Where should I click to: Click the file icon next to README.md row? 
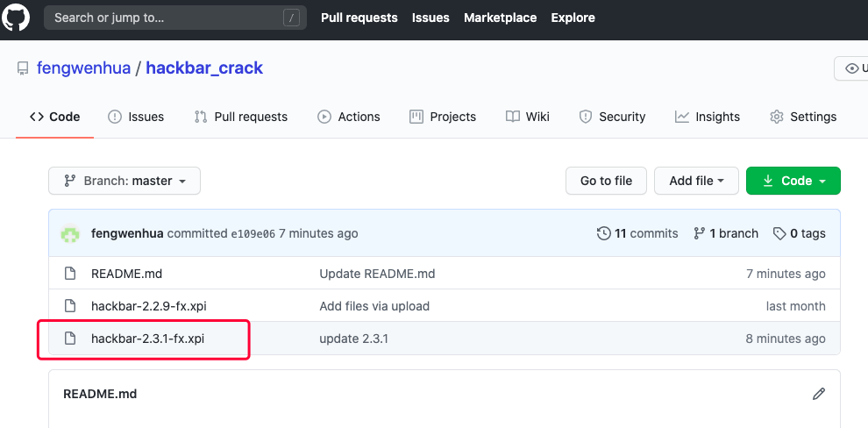(70, 274)
